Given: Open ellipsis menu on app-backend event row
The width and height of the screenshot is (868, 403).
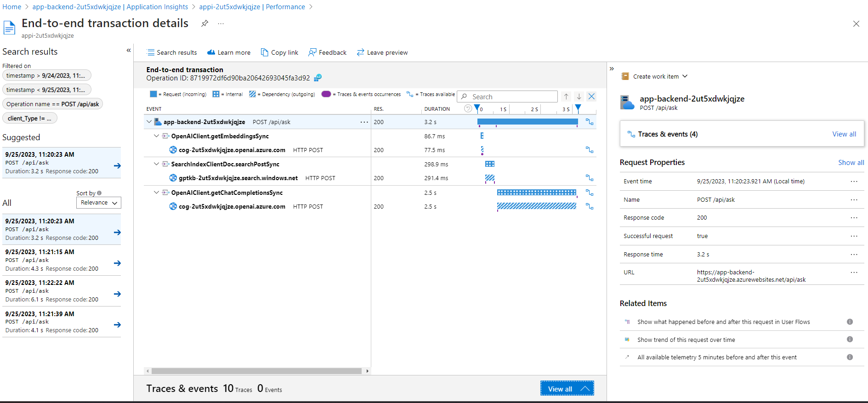Looking at the screenshot, I should click(364, 122).
